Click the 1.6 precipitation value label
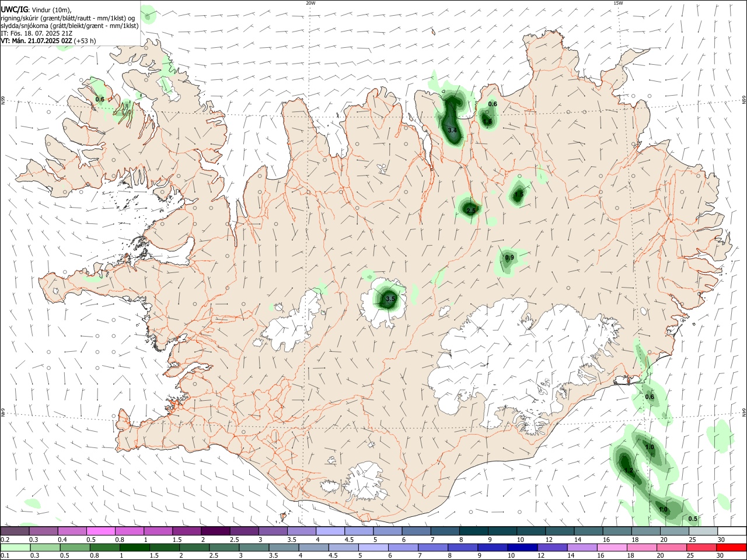Screen dimensions: 747x560 (487, 121)
